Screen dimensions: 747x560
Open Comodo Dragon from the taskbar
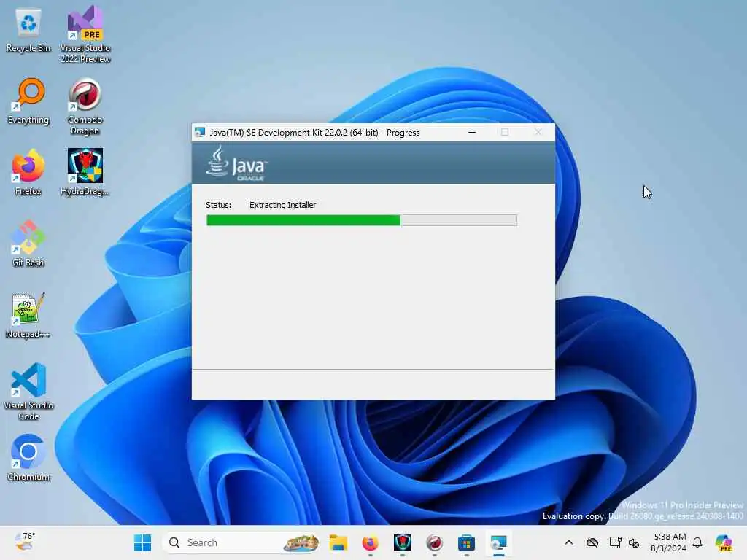coord(435,542)
